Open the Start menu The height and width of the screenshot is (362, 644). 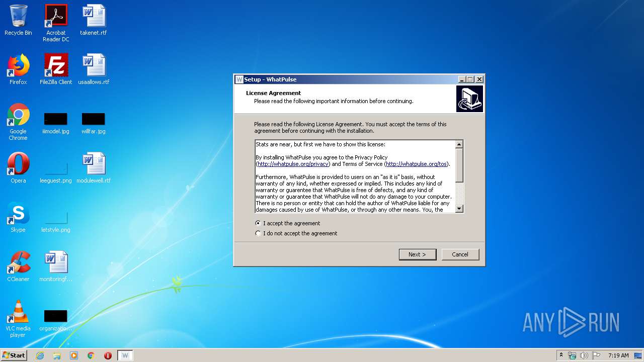tap(14, 355)
